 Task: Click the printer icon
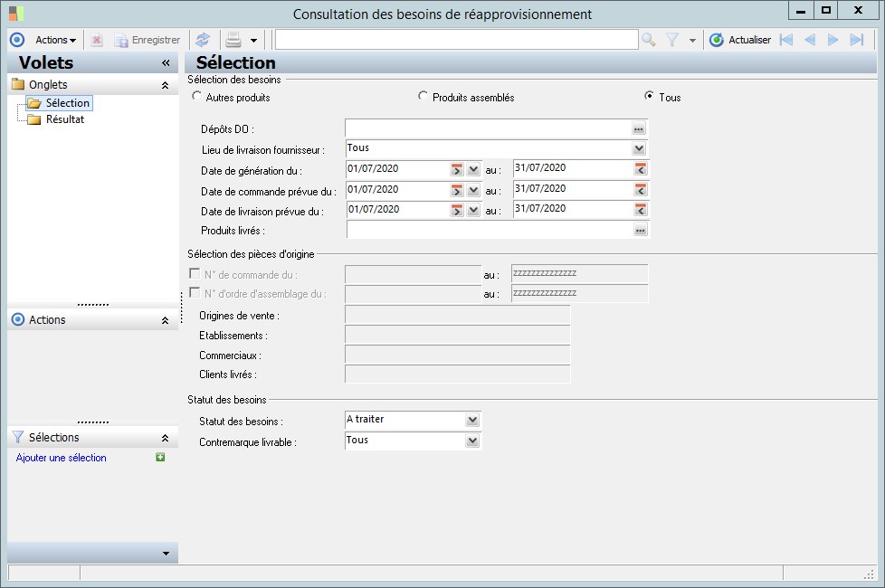pos(233,40)
